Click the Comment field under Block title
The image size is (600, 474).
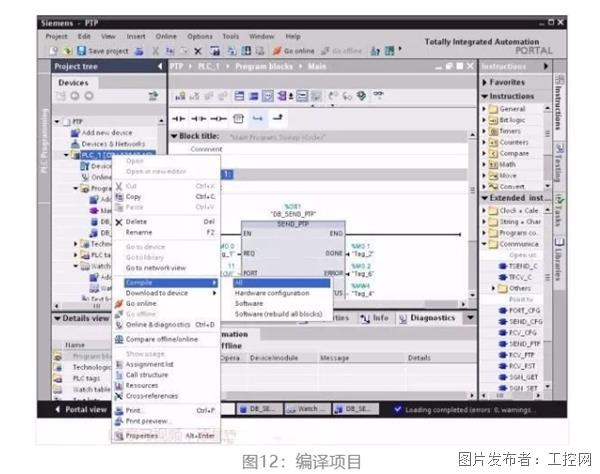(x=207, y=149)
